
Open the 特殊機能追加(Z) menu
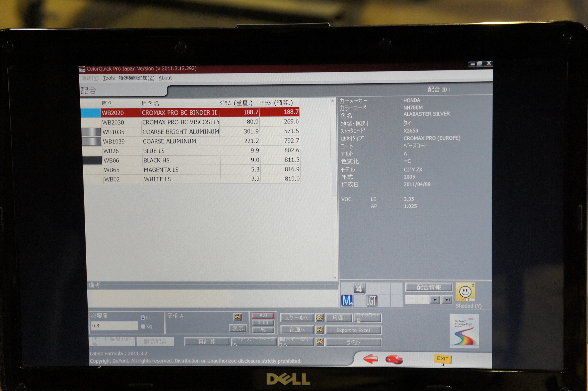pos(136,78)
